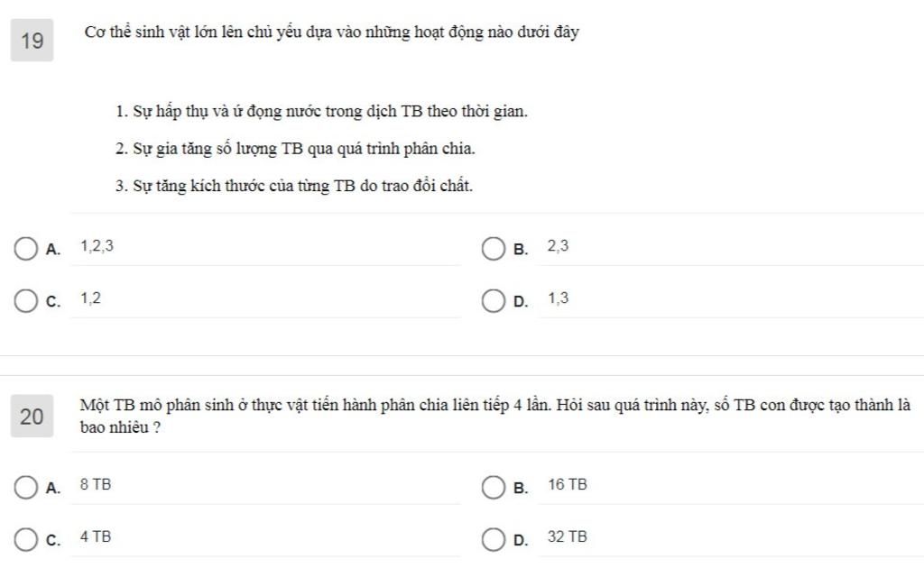Pick radio option D for question 20
Viewport: 924px width, 568px height.
coord(494,539)
